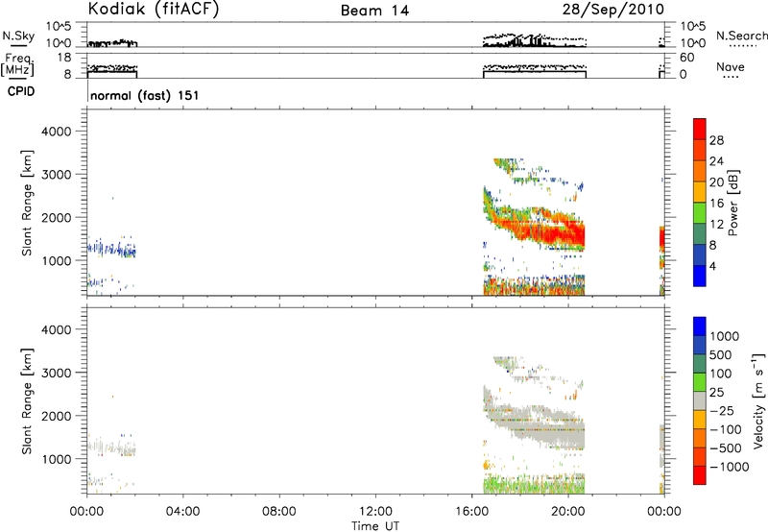Click the blue bottom of power colorbar
This screenshot has height=532, width=768.
[x=700, y=276]
